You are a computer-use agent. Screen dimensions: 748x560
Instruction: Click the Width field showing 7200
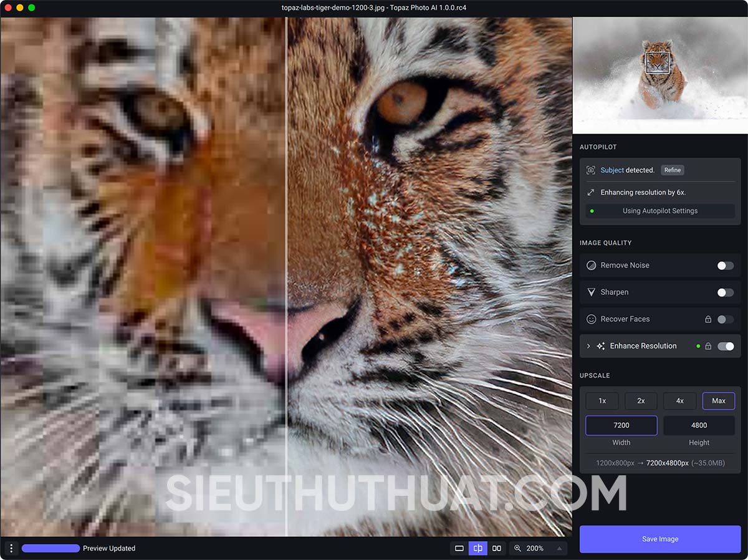click(x=621, y=425)
